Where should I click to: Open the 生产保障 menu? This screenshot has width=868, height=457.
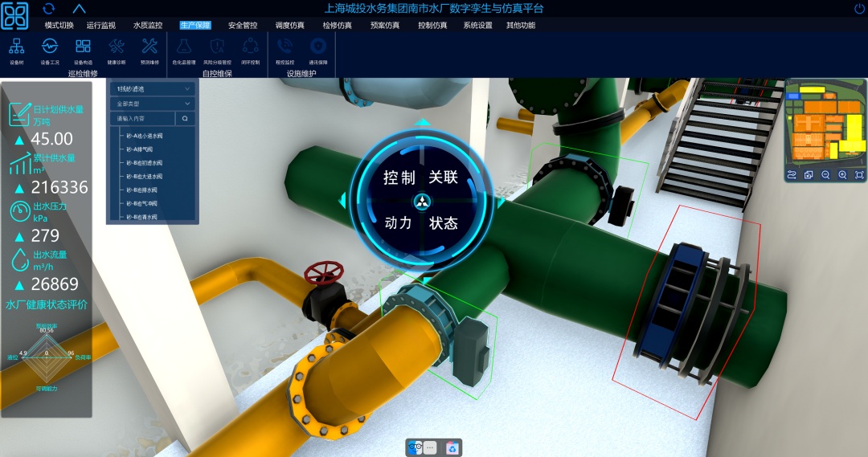(x=194, y=25)
